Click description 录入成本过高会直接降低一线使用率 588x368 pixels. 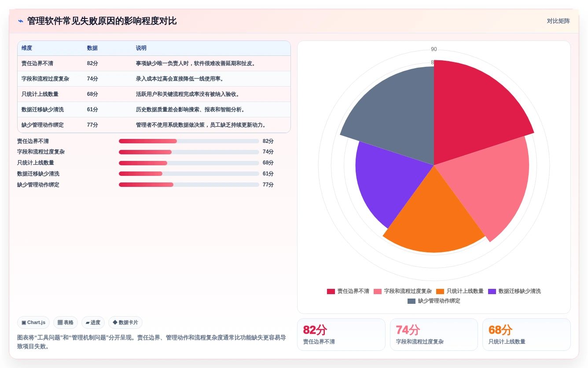180,79
